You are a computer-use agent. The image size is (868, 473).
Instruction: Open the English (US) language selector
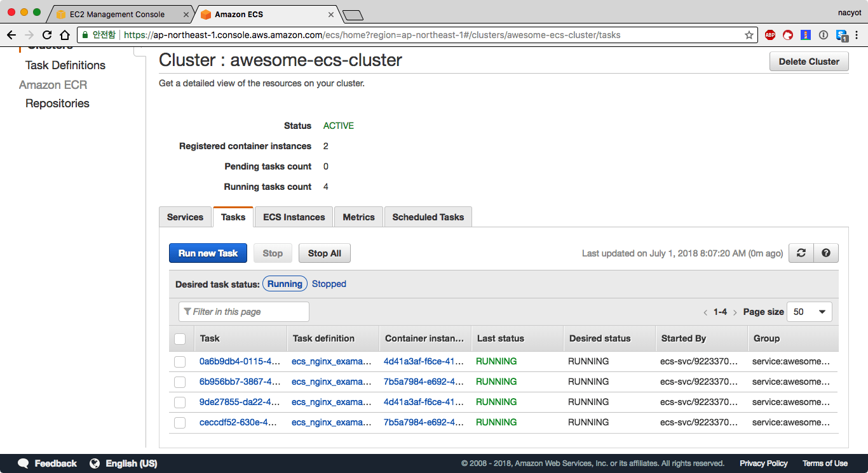(124, 463)
